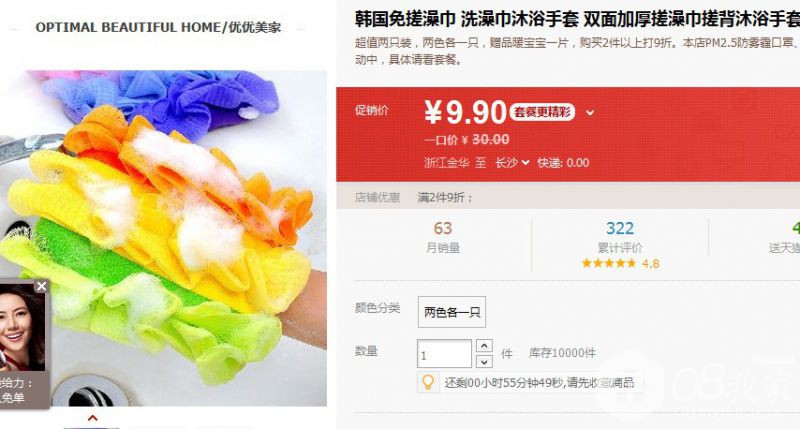Click the quantity input field
800x429 pixels.
coord(444,354)
